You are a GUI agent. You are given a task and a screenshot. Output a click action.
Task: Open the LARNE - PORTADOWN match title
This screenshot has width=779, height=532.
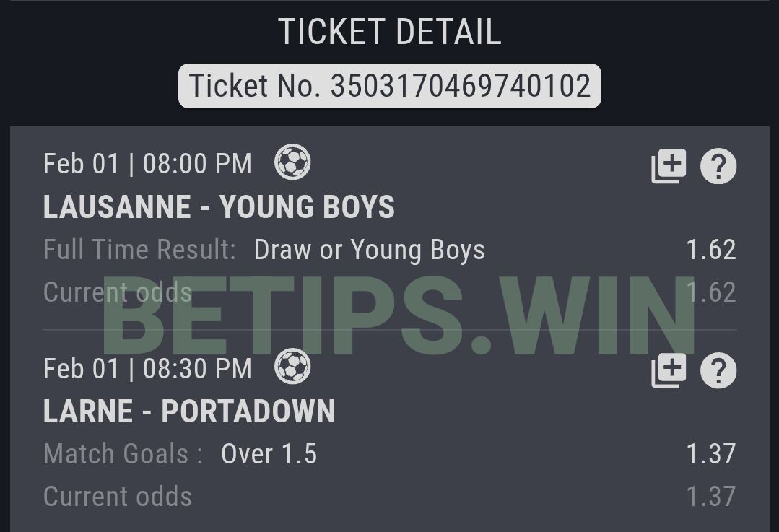point(189,411)
